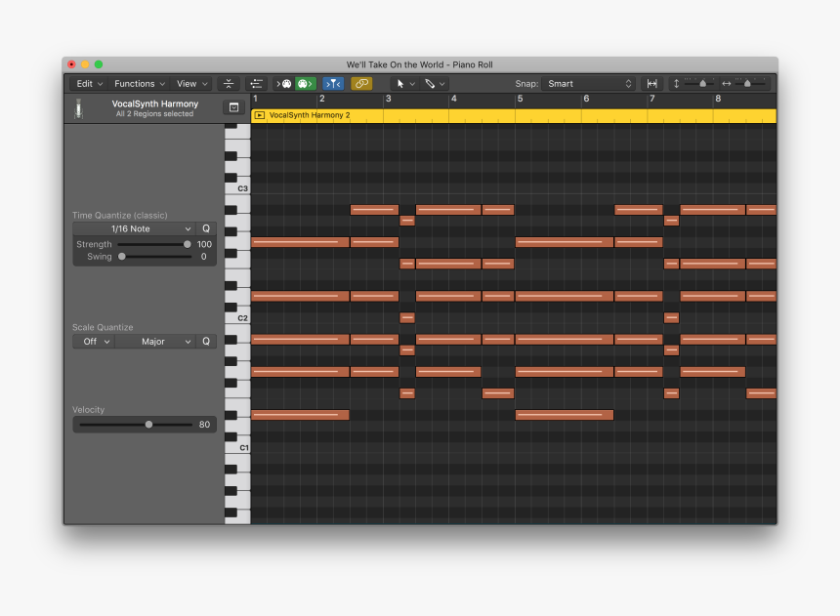
Task: Click bar 6 in the ruler
Action: tap(586, 99)
